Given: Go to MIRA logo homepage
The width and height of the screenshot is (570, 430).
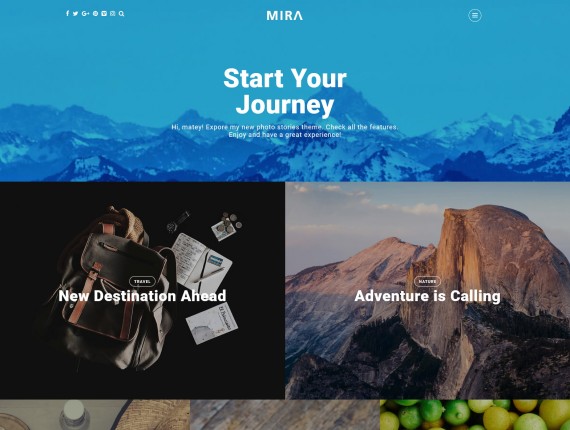Looking at the screenshot, I should click(285, 15).
